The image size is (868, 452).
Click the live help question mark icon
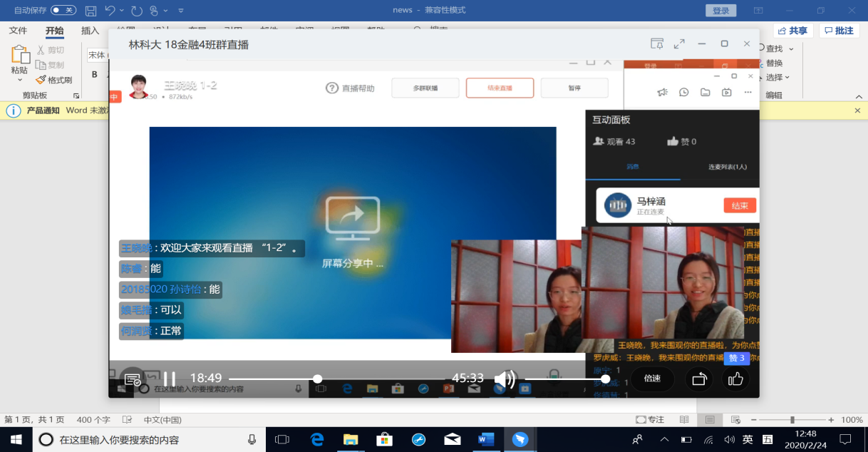click(x=331, y=88)
